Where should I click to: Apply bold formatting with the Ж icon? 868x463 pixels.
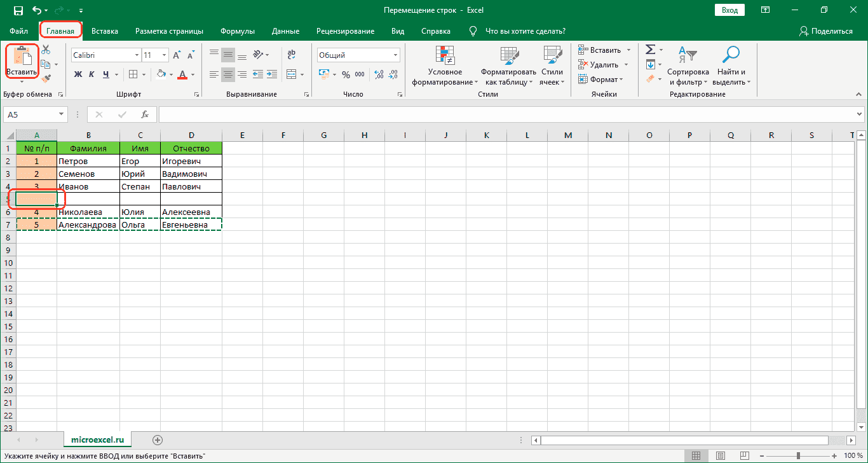click(x=78, y=74)
